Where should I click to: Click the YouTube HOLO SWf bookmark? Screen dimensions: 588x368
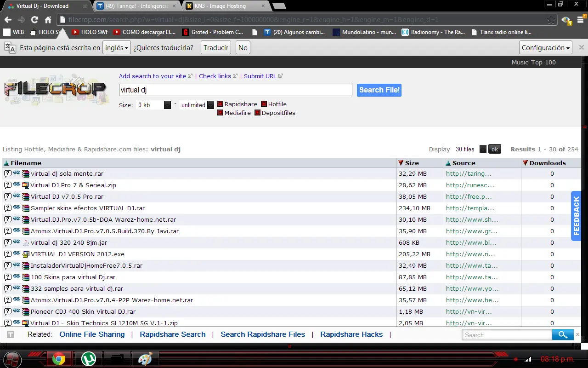[x=90, y=32]
